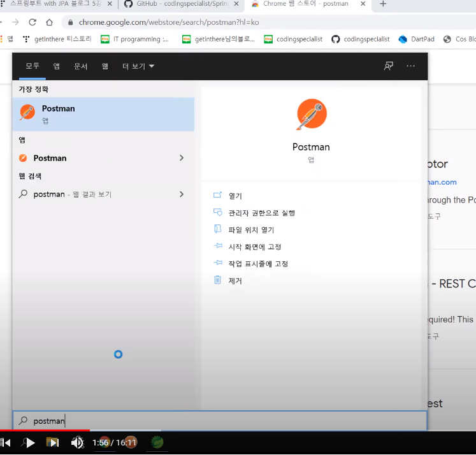Open codingspecialist blog bookmark
Viewport: 476px width, 455px height.
tap(293, 39)
